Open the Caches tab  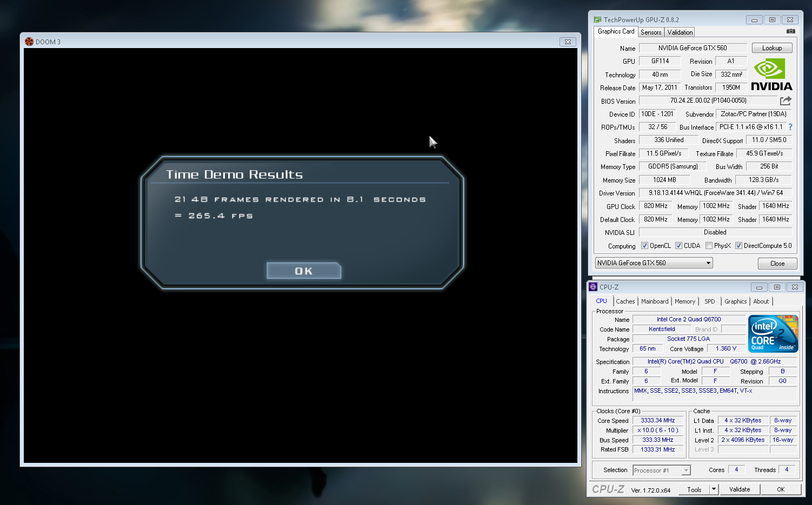pos(625,301)
